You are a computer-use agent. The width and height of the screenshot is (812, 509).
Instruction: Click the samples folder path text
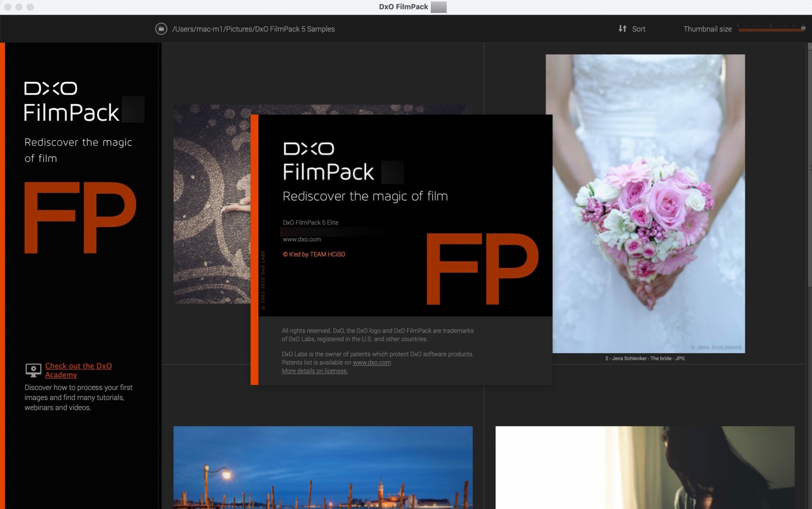click(x=253, y=29)
